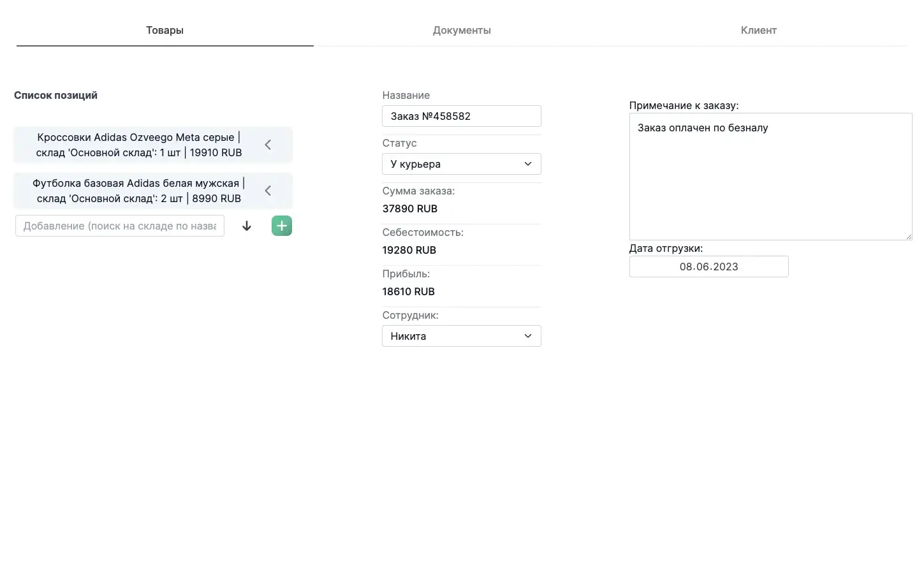Click the Прибыль value 18610 RUB

click(x=409, y=291)
